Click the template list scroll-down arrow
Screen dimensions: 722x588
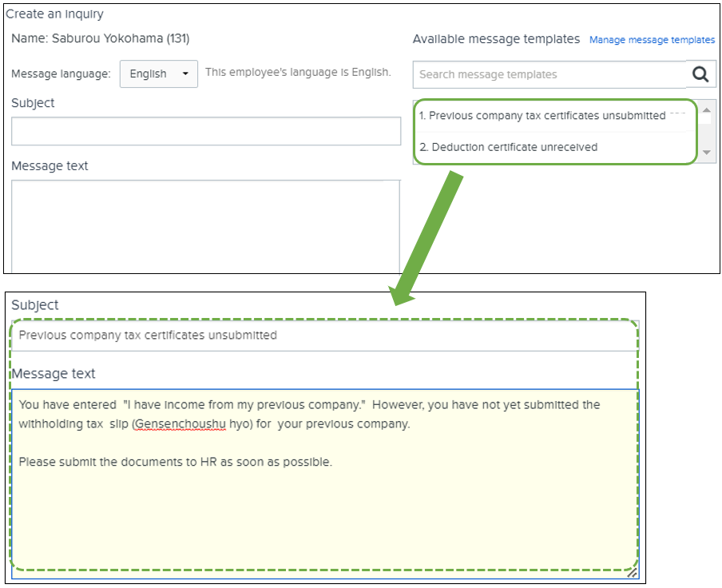[706, 152]
